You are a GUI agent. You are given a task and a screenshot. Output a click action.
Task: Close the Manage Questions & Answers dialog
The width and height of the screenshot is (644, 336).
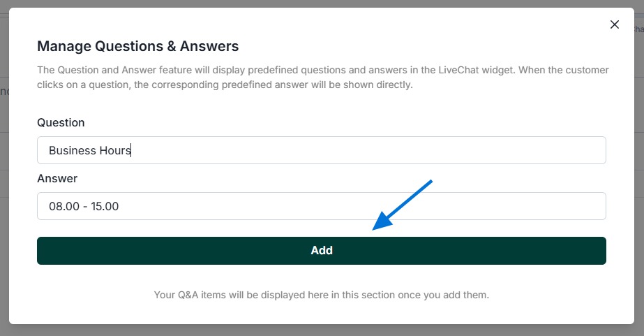coord(615,24)
